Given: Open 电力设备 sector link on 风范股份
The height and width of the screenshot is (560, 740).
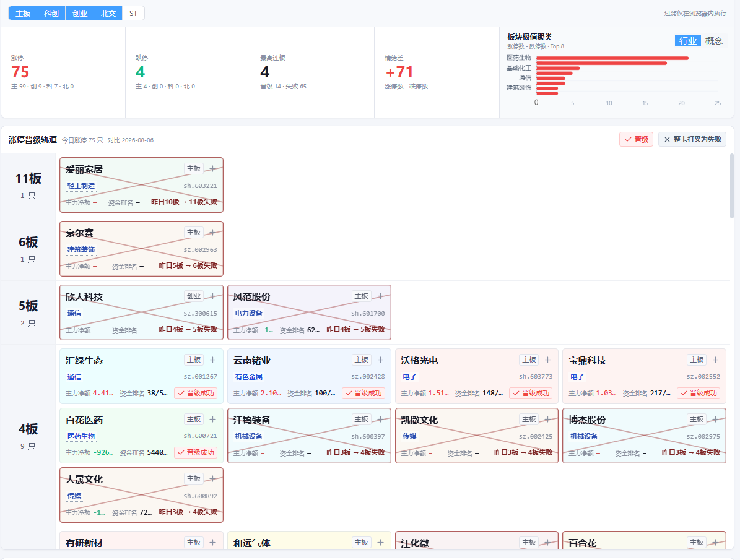Looking at the screenshot, I should [x=249, y=313].
